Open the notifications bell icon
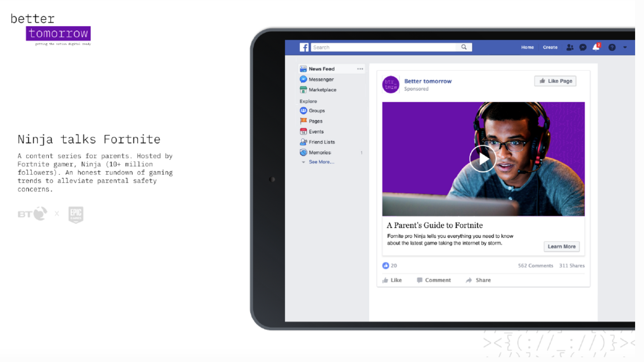Viewport: 644px width, 362px height. [596, 47]
